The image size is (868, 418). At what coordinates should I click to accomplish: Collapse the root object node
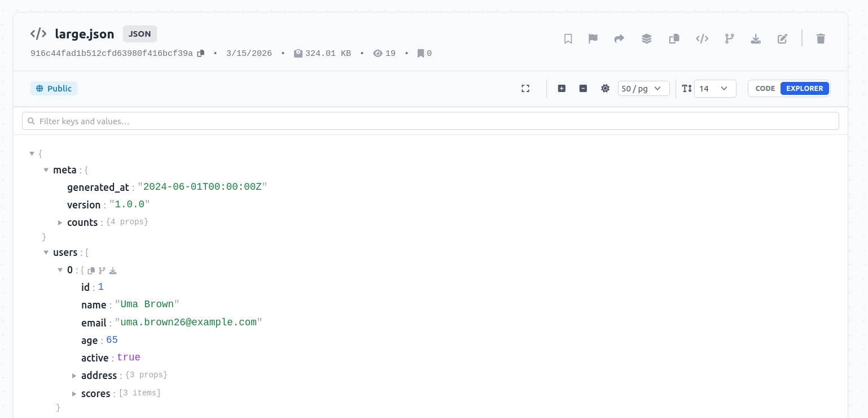tap(32, 153)
